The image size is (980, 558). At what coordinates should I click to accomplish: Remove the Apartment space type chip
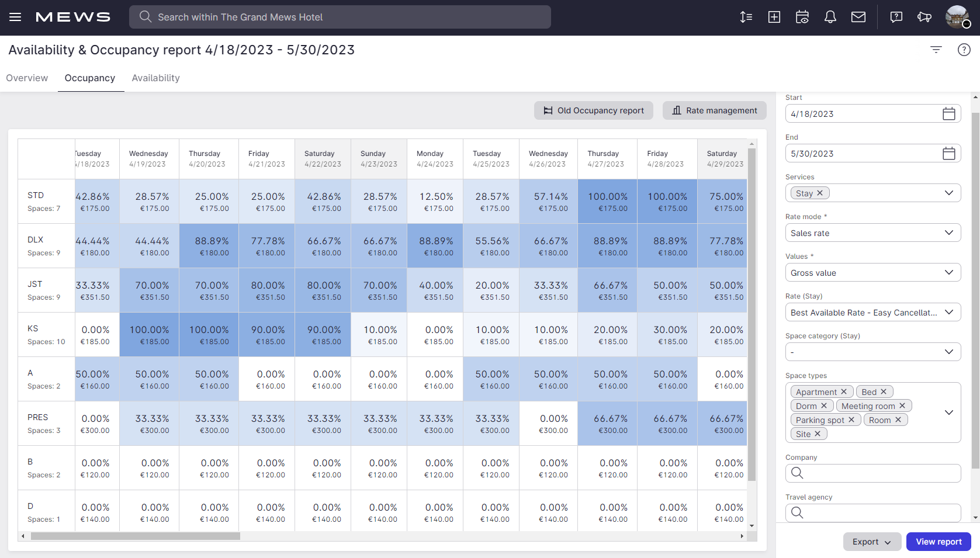coord(845,391)
